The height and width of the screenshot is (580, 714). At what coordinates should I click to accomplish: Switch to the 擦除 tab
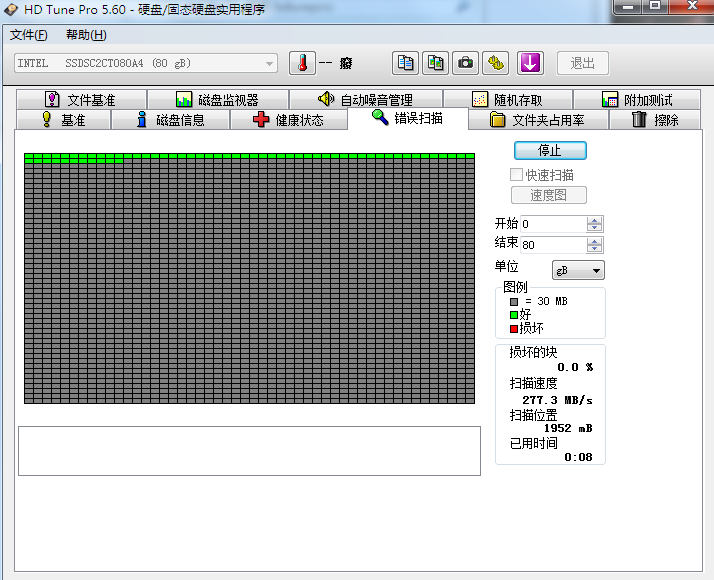[x=655, y=120]
